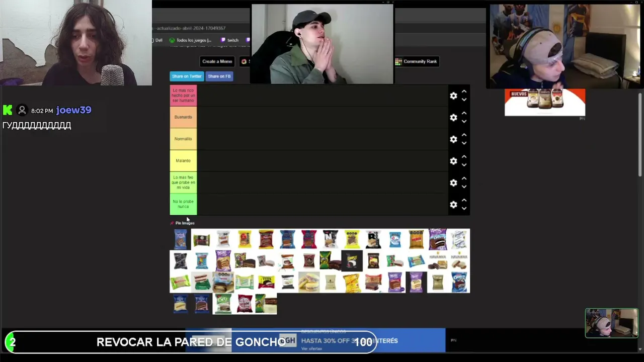The width and height of the screenshot is (644, 362).
Task: Open the 'Dell' bookmark
Action: [157, 40]
